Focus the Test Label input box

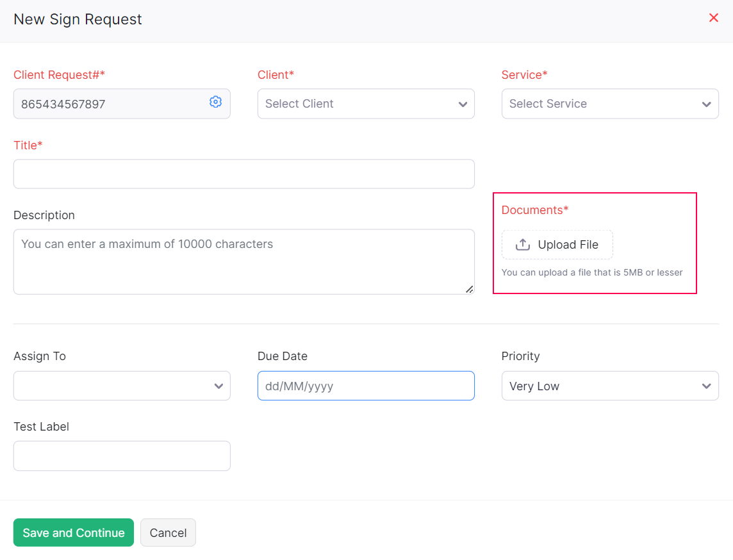tap(122, 456)
